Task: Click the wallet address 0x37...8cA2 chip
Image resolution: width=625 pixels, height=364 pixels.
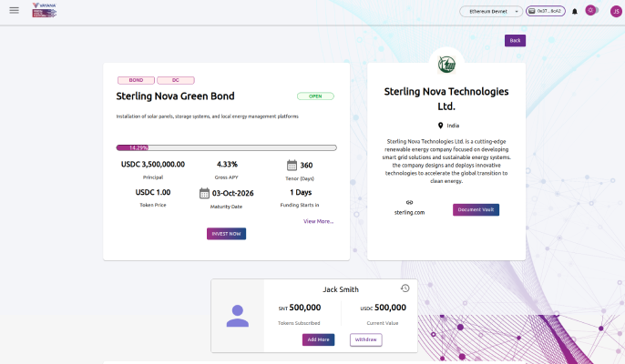Action: click(x=545, y=11)
